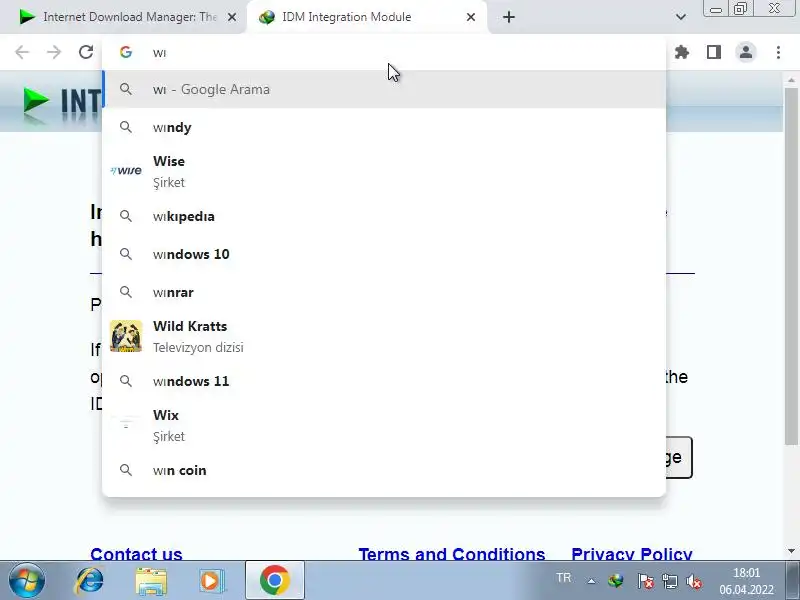Choose the 'wındy' search suggestion
Viewport: 800px width, 600px height.
[384, 127]
